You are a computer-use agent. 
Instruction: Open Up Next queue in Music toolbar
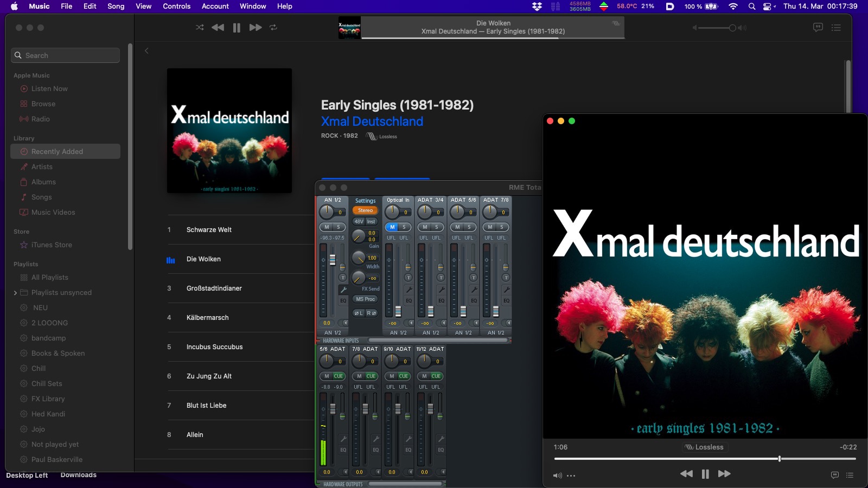pyautogui.click(x=836, y=27)
